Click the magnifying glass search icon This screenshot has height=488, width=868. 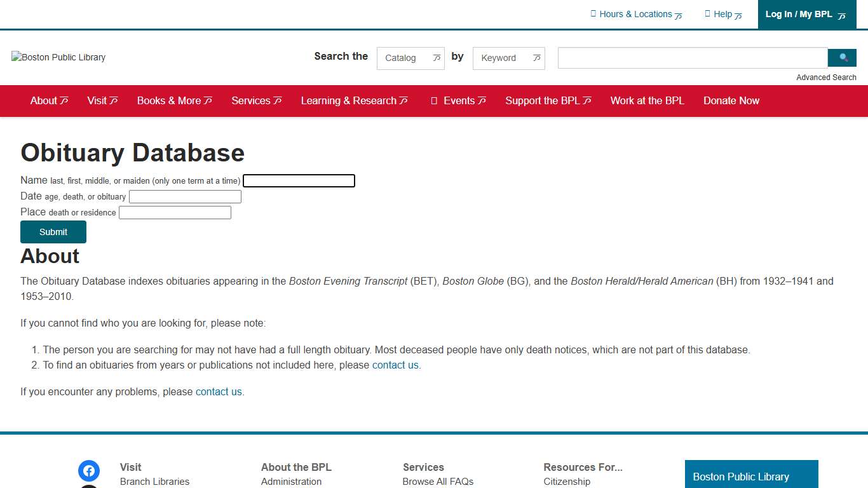[842, 57]
